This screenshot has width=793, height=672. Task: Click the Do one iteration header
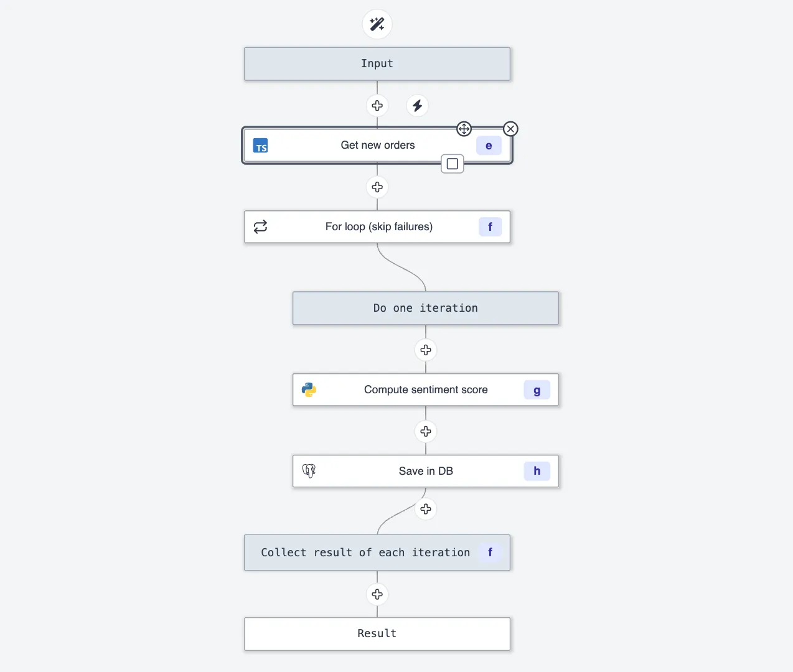[x=426, y=308]
